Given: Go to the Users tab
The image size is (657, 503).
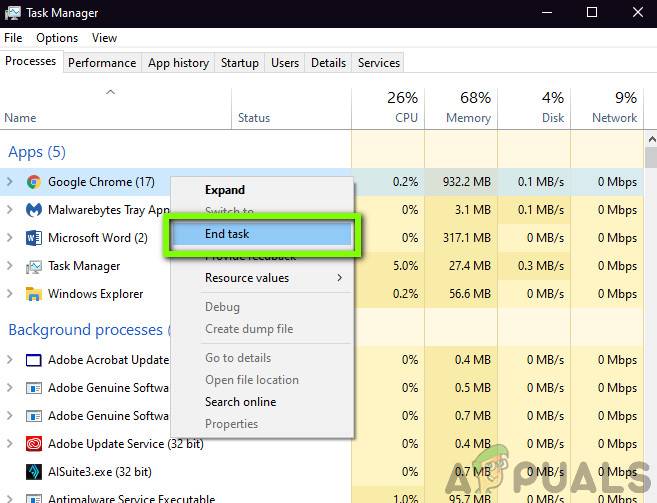Looking at the screenshot, I should click(285, 63).
